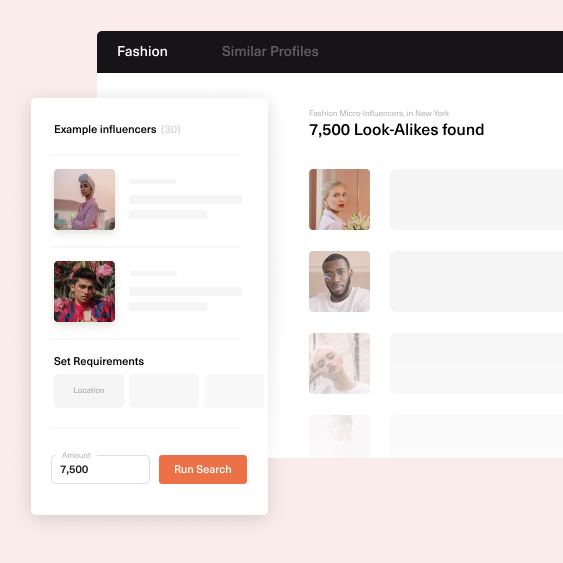Open the Similar Profiles tab
The width and height of the screenshot is (563, 563).
click(x=270, y=51)
